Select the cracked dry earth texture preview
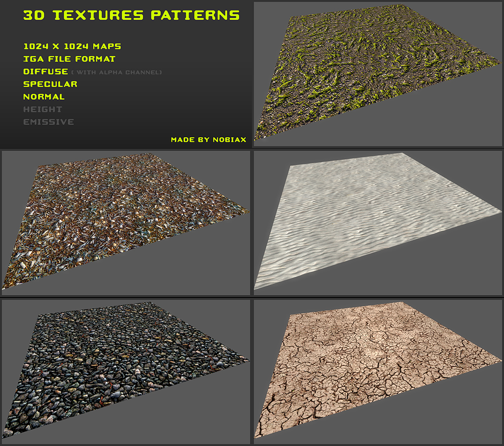The width and height of the screenshot is (504, 446). tap(378, 372)
